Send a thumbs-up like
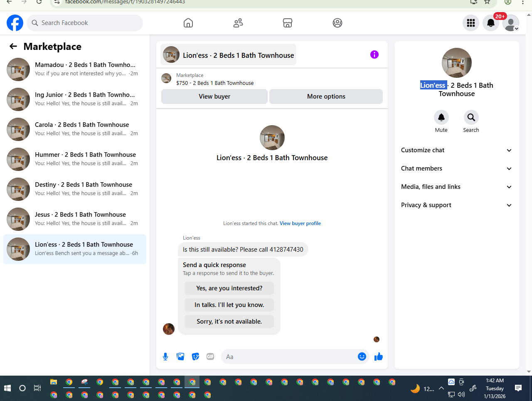The image size is (532, 401). pos(379,356)
